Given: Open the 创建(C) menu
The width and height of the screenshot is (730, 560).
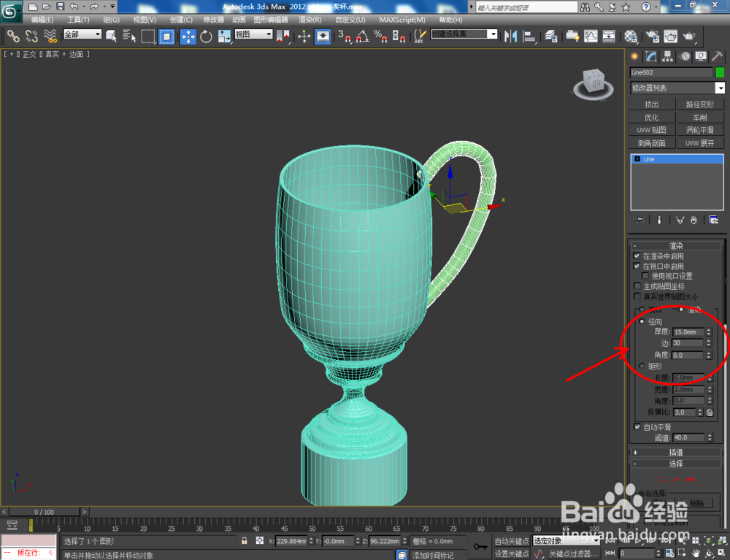Looking at the screenshot, I should (181, 20).
